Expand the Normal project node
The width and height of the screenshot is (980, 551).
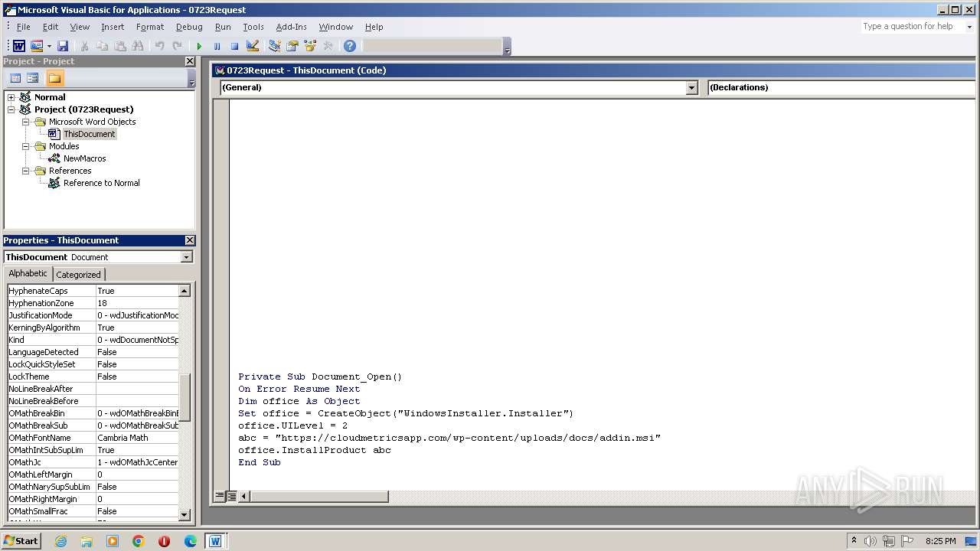pyautogui.click(x=11, y=97)
